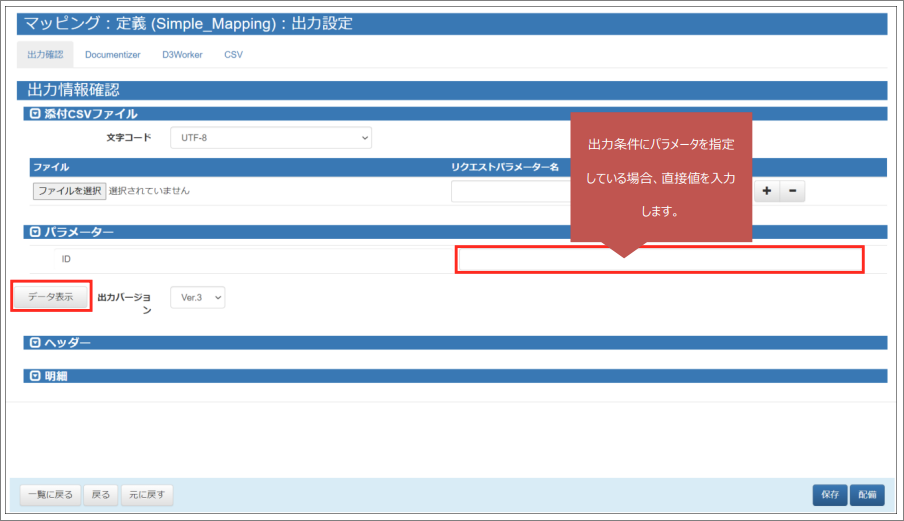Expand the 明細 section
This screenshot has height=521, width=904.
37,376
